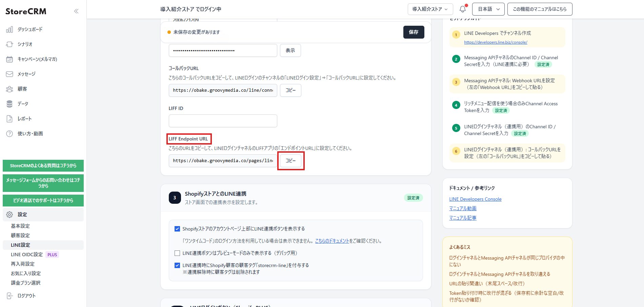Open LINE OIDC設定 in the settings submenu
The image size is (644, 307).
tap(27, 255)
